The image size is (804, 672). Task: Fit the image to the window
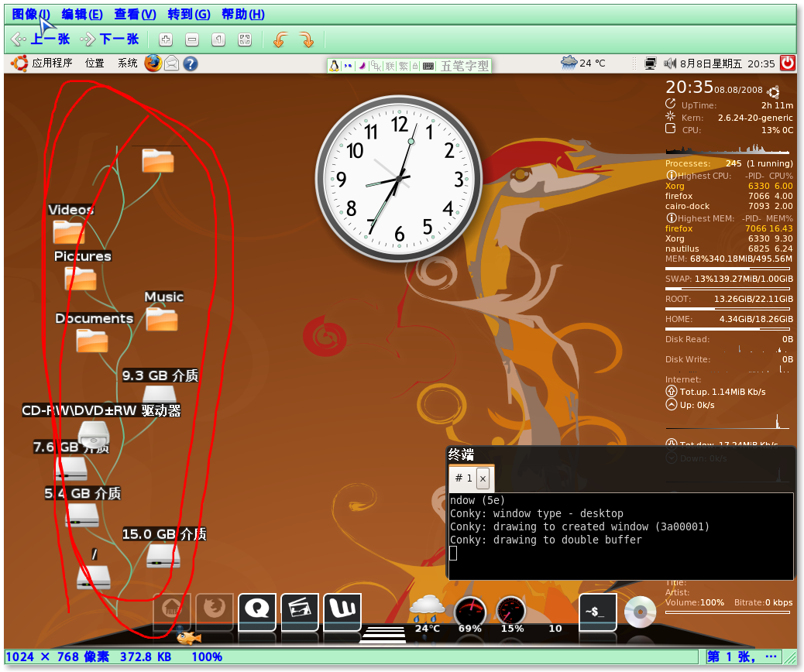245,39
